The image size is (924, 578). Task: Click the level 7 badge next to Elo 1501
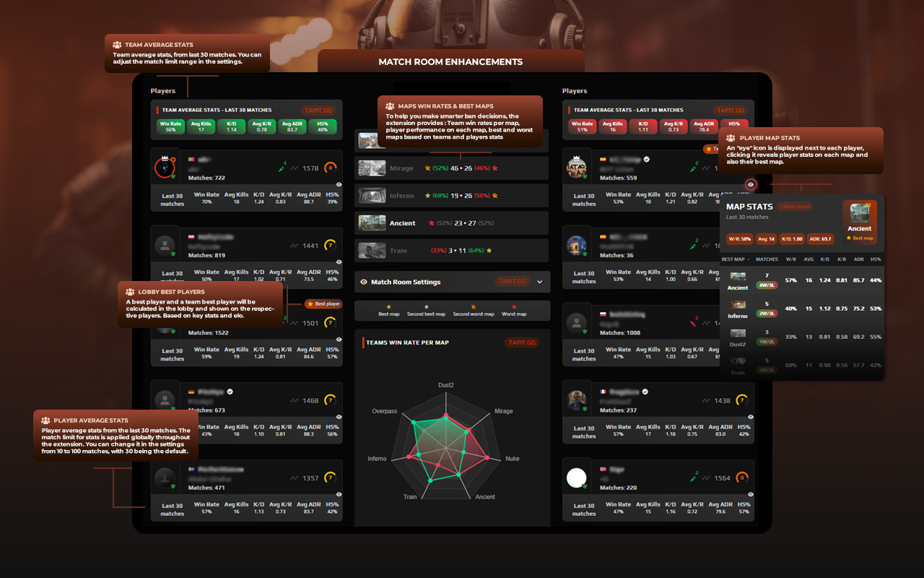[x=331, y=323]
